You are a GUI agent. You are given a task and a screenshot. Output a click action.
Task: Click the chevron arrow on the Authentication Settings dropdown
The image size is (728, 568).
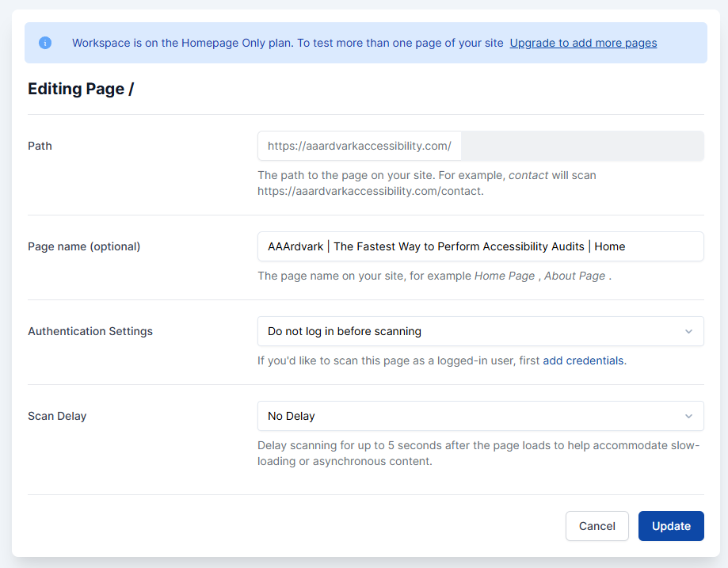tap(688, 331)
